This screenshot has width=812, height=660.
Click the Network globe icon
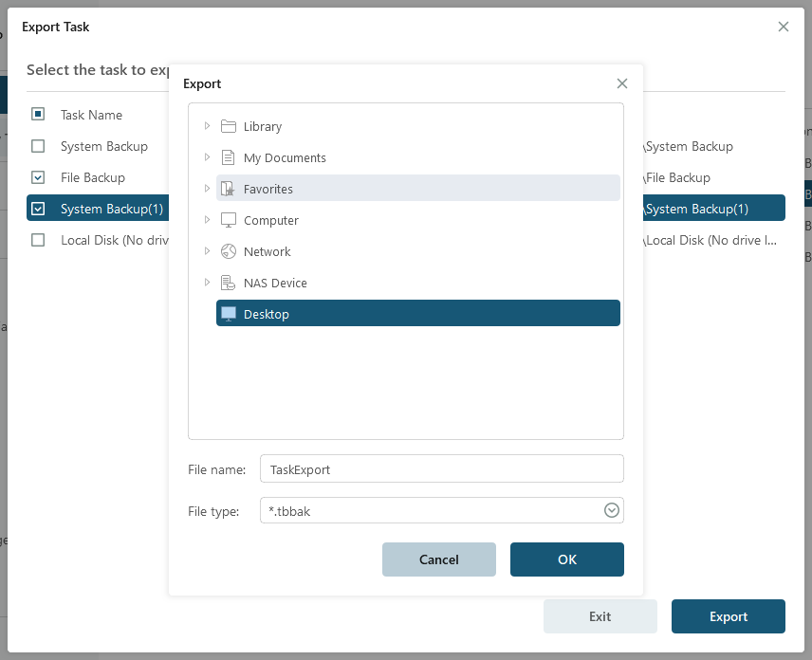point(228,251)
